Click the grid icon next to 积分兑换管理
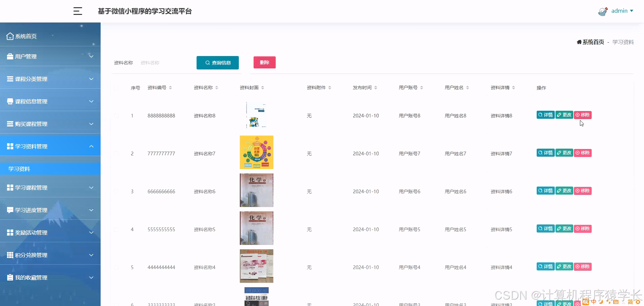 pyautogui.click(x=9, y=255)
